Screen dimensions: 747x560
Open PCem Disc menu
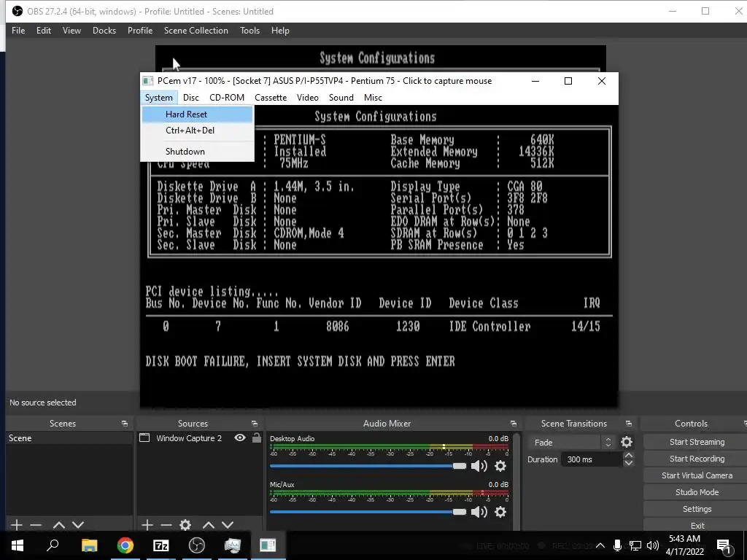point(190,98)
